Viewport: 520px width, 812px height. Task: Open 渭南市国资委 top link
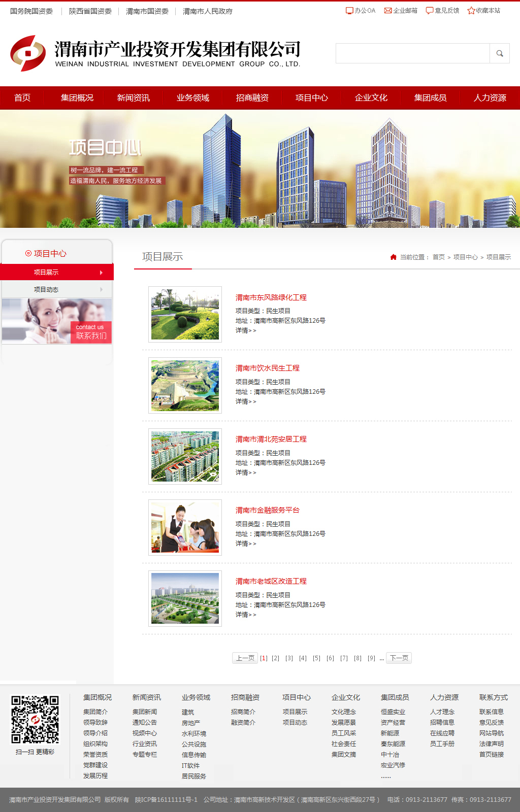pos(147,11)
